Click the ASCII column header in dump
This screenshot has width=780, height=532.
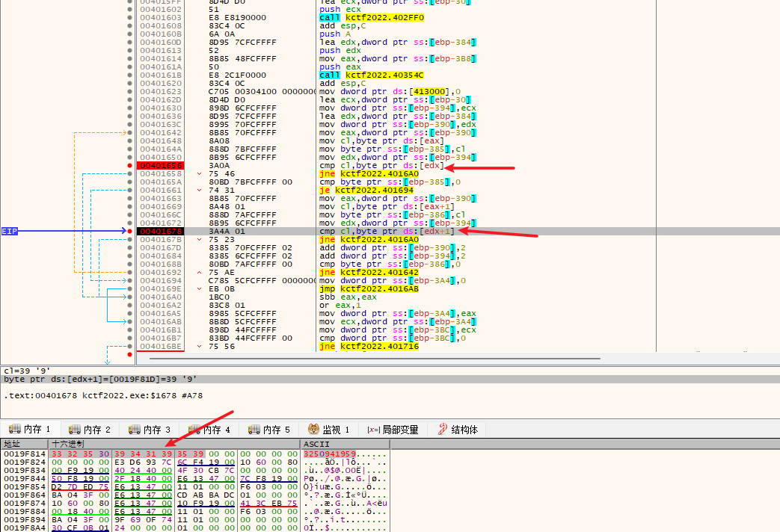[x=316, y=444]
